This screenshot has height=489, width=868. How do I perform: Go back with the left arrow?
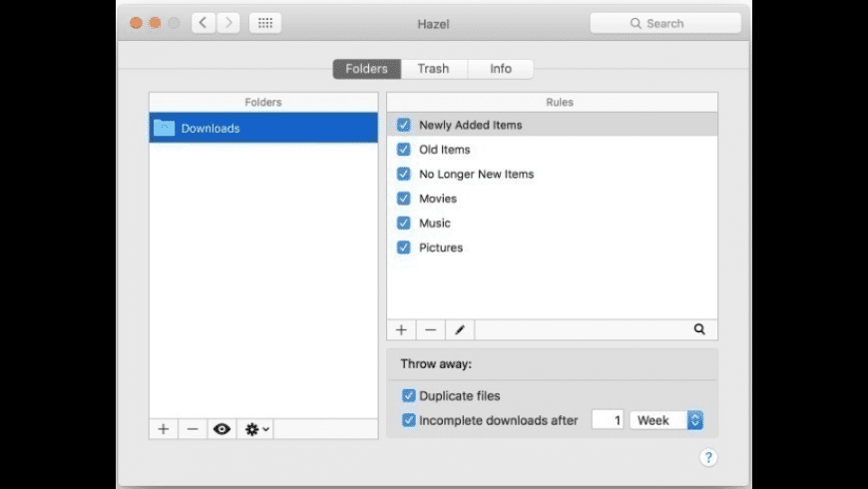point(204,23)
